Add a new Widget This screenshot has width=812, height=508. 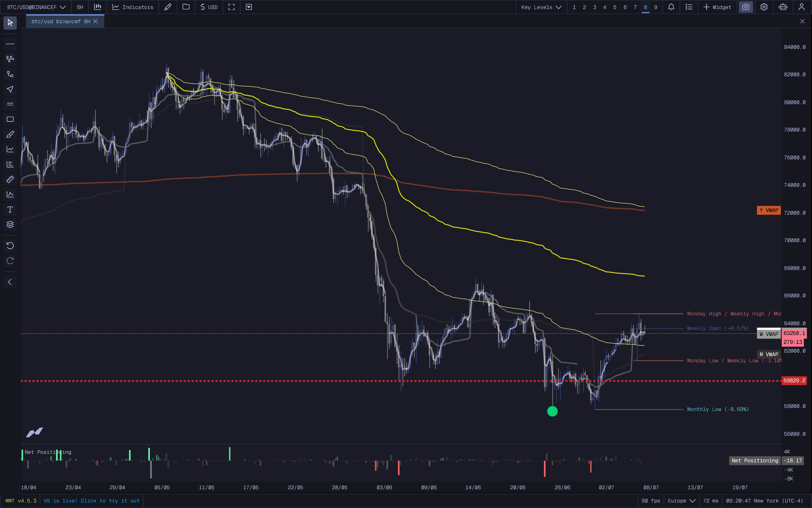717,7
